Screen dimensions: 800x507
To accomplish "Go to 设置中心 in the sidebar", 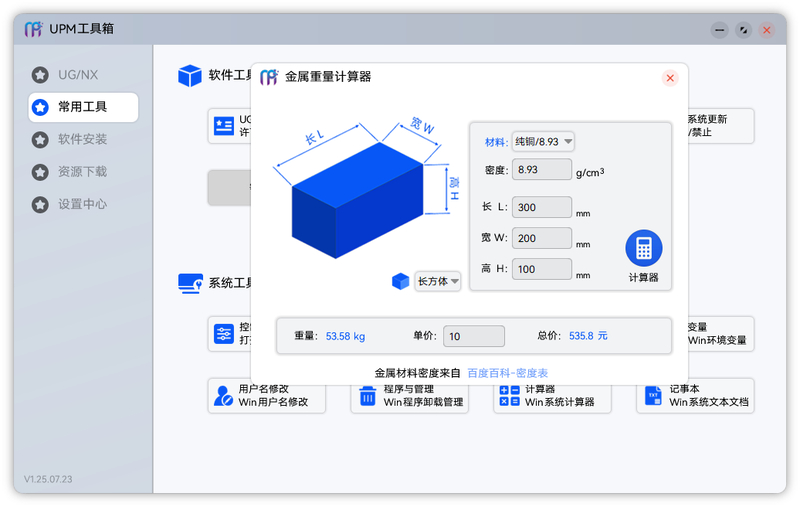I will click(83, 205).
